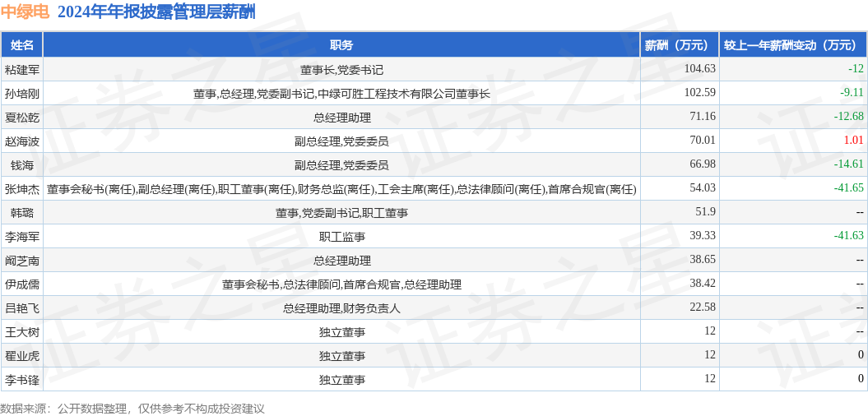Click the salary change -14.61

(x=849, y=164)
